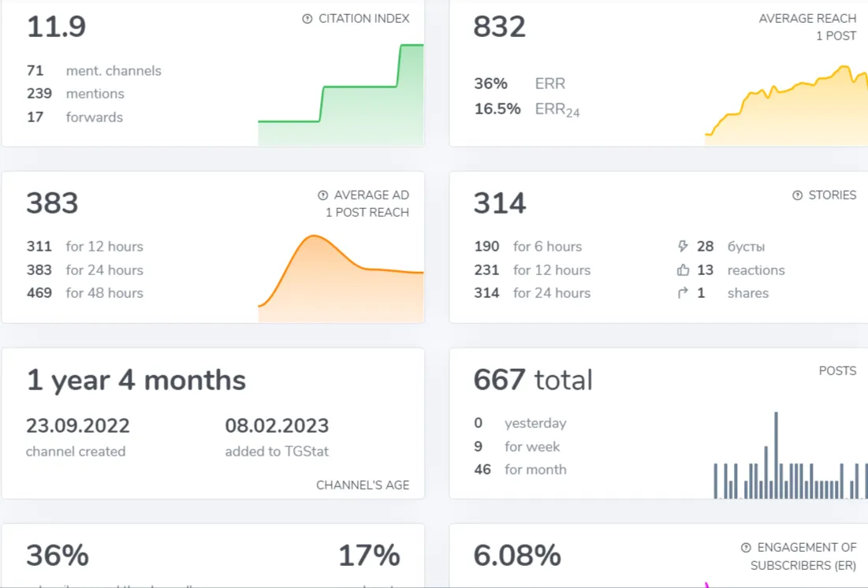Open the POSTS heading
The height and width of the screenshot is (588, 868).
coord(837,371)
